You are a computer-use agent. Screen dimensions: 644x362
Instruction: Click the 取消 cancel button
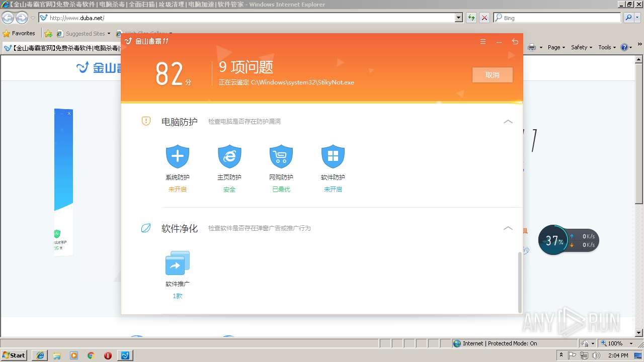tap(493, 75)
